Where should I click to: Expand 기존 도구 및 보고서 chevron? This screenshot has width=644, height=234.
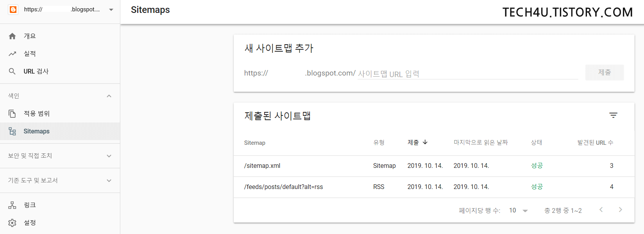tap(109, 180)
